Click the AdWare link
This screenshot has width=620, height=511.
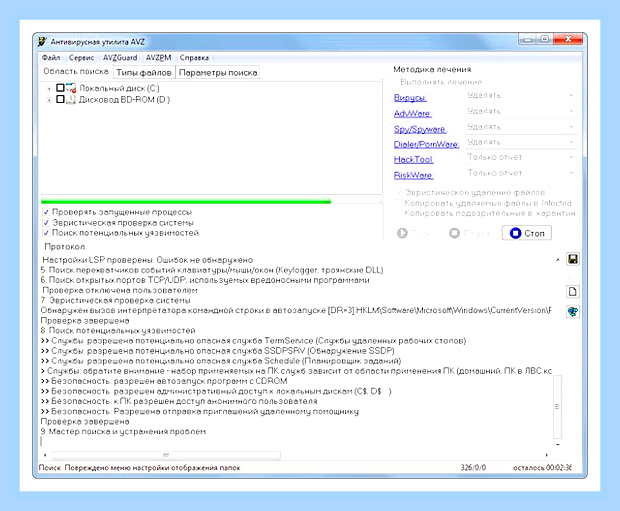pos(412,114)
